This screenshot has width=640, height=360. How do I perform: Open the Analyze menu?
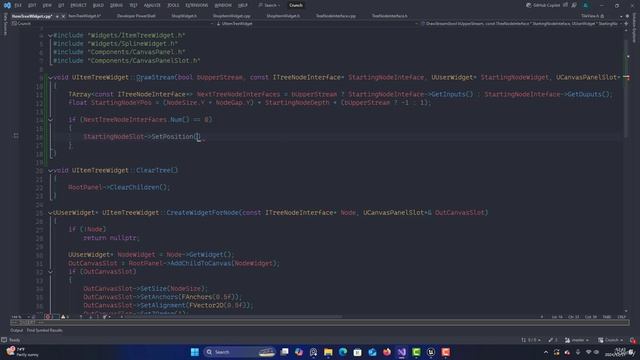152,5
